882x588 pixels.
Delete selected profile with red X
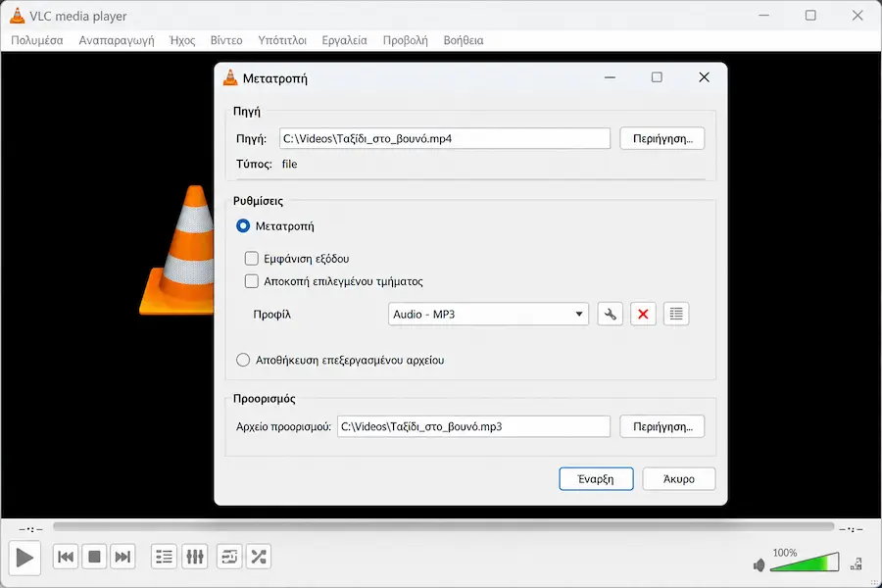pos(643,314)
